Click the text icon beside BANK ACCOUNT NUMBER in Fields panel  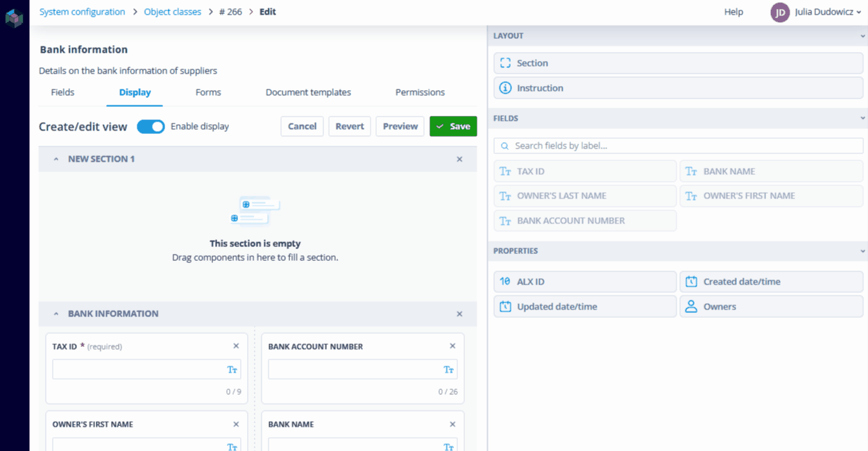[x=505, y=221]
